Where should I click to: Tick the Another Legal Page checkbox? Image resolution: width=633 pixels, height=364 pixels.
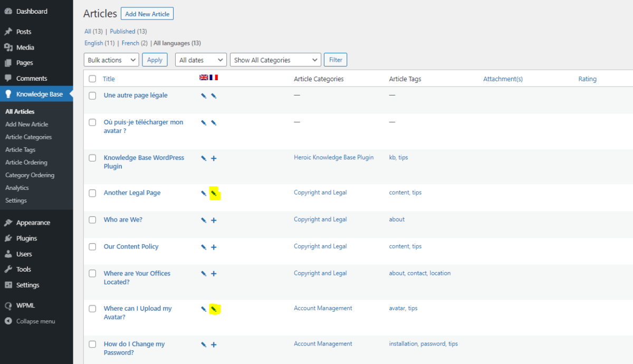tap(92, 193)
